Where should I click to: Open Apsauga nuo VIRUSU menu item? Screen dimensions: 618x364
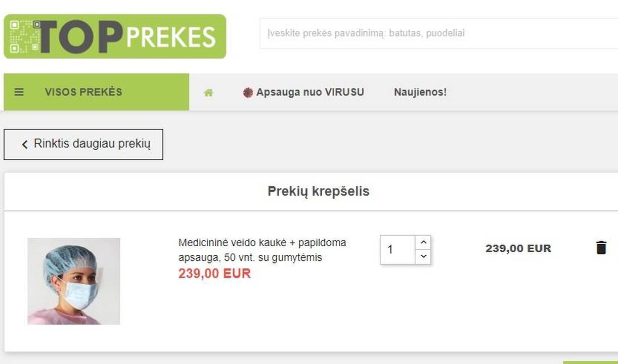(310, 93)
